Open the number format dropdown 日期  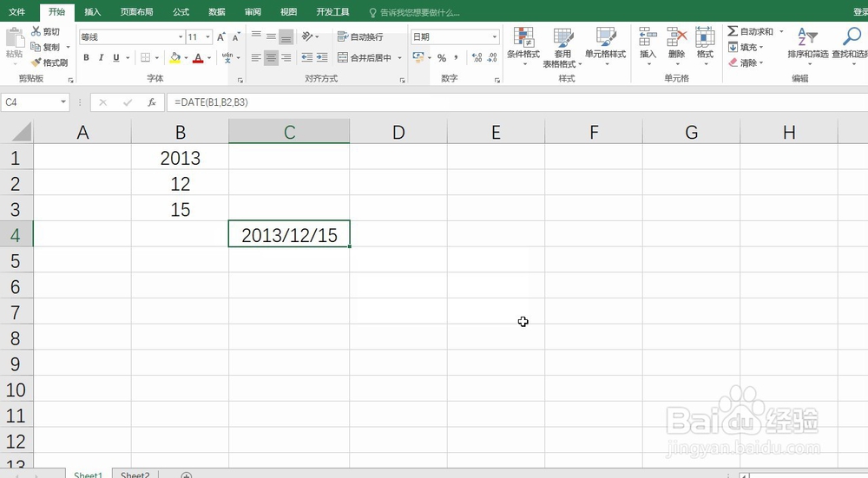click(495, 37)
